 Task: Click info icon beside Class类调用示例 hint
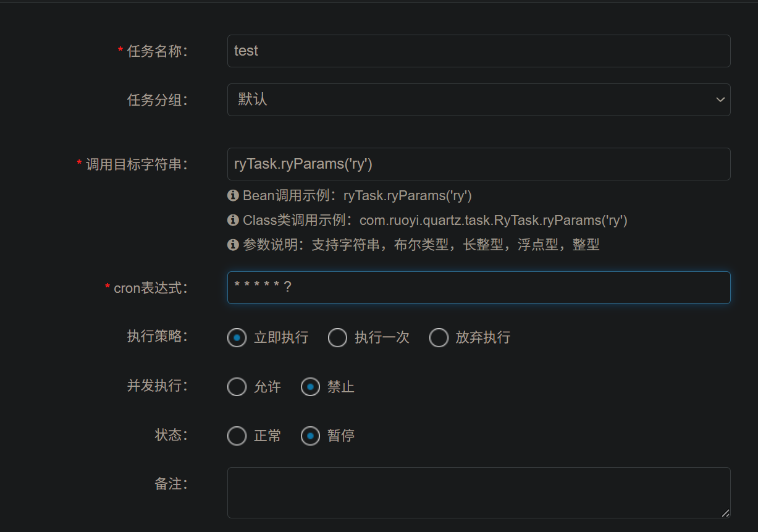tap(233, 220)
